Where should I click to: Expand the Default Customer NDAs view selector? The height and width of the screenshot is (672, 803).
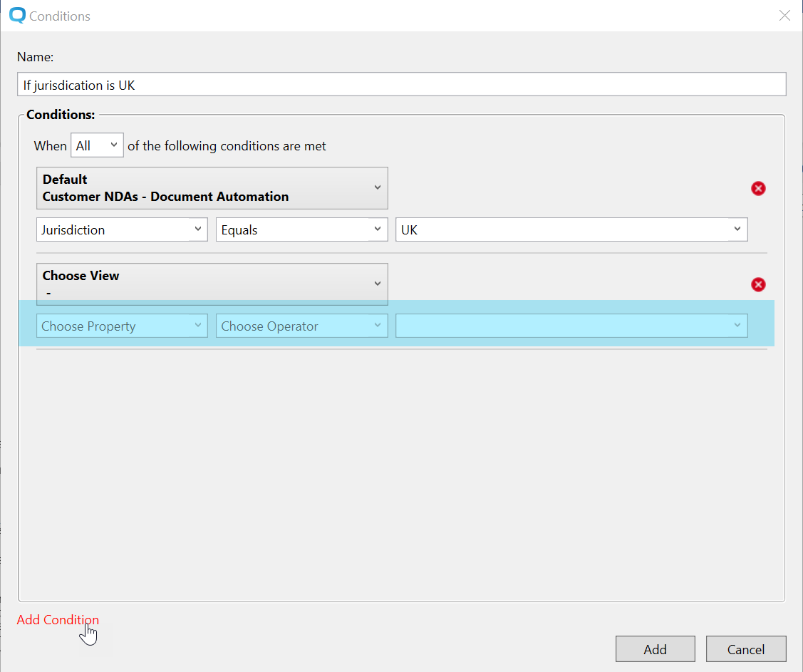click(212, 188)
